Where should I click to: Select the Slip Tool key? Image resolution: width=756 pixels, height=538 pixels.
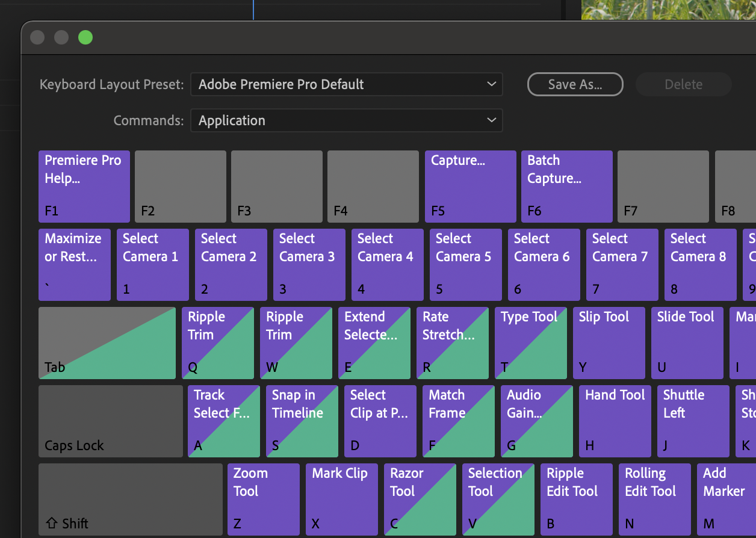pyautogui.click(x=609, y=343)
